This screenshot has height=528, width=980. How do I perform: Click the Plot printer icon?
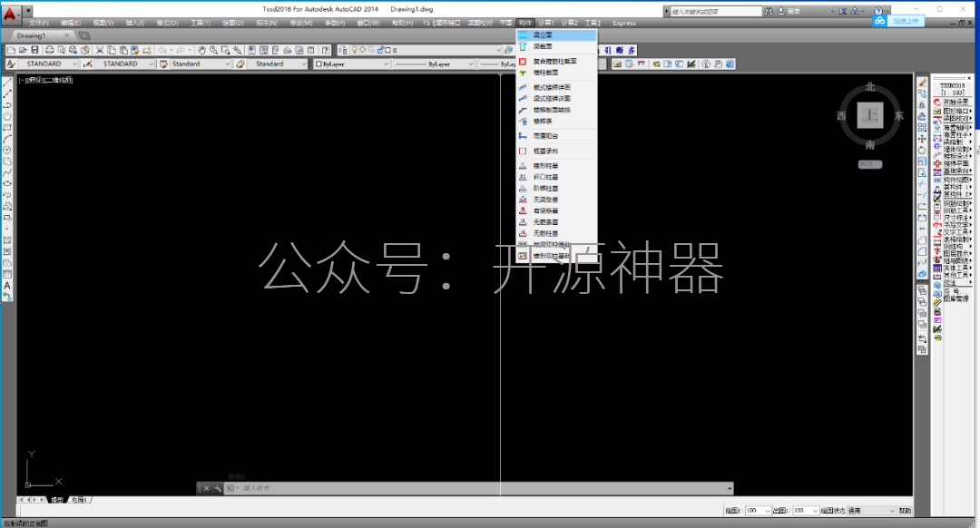[49, 50]
